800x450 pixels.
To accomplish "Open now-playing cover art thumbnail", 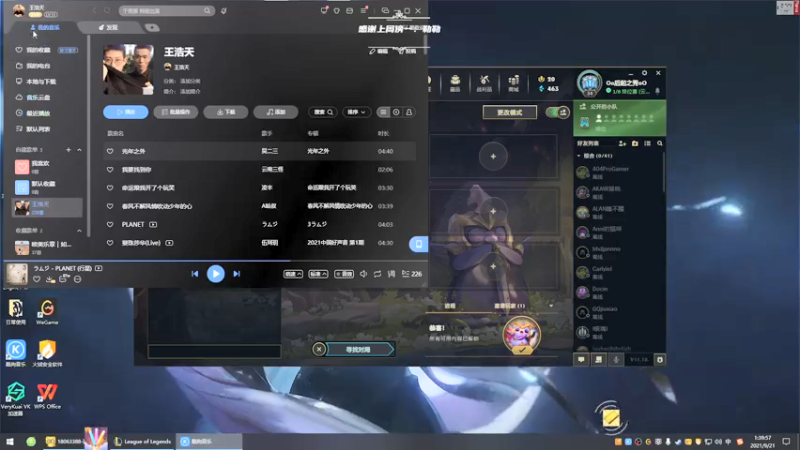I will [x=17, y=274].
